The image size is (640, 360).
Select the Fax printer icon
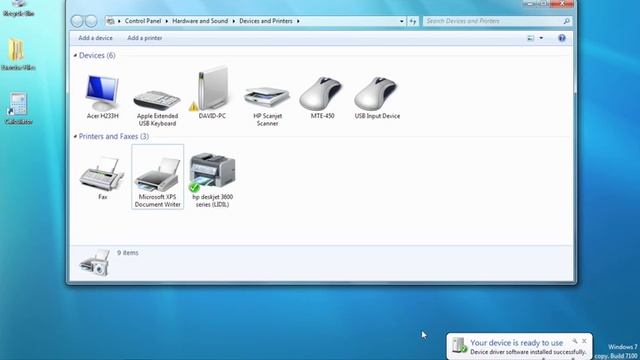tap(102, 178)
